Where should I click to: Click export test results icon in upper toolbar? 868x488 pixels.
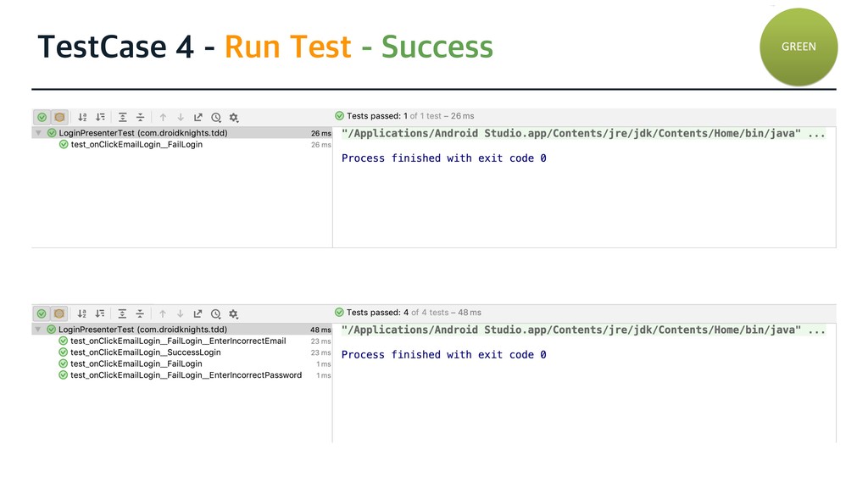click(198, 117)
